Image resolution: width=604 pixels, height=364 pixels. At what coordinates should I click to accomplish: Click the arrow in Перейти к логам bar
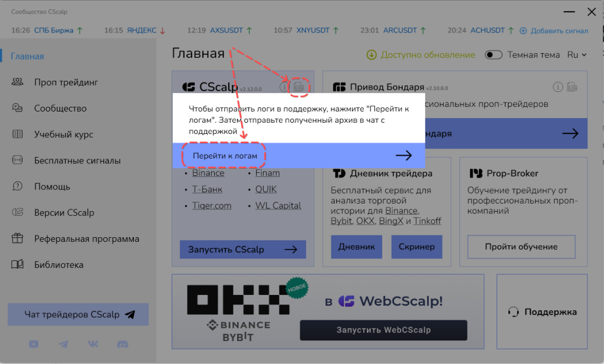pos(403,156)
